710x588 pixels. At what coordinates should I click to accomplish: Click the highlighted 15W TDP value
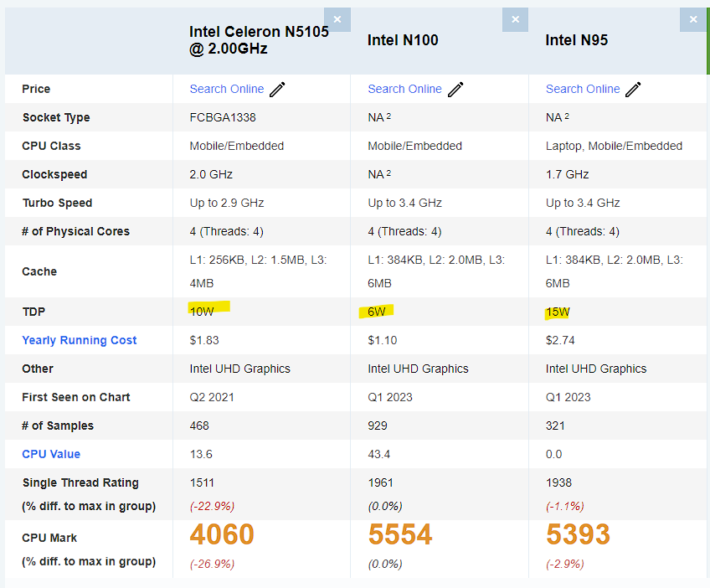pyautogui.click(x=558, y=312)
